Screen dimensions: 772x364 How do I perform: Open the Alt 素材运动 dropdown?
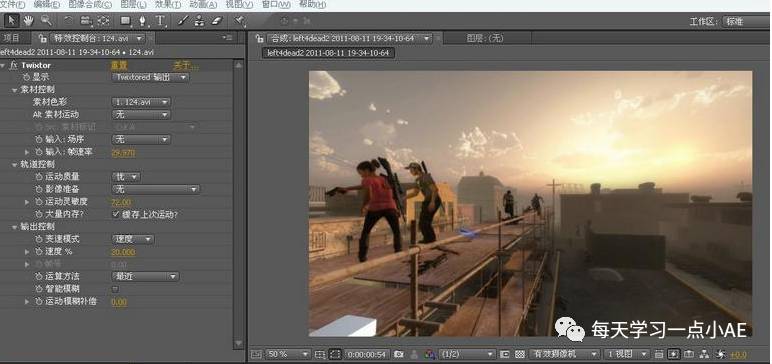(141, 114)
